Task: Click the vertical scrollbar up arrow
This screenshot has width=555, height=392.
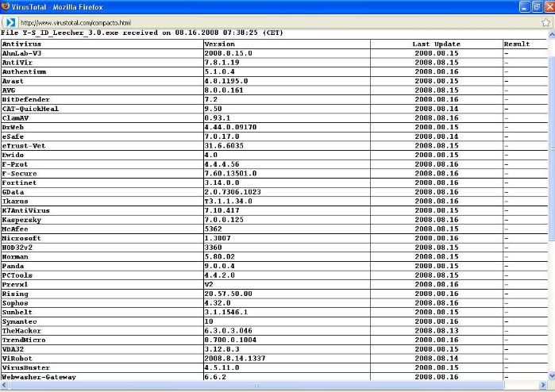Action: click(x=552, y=35)
